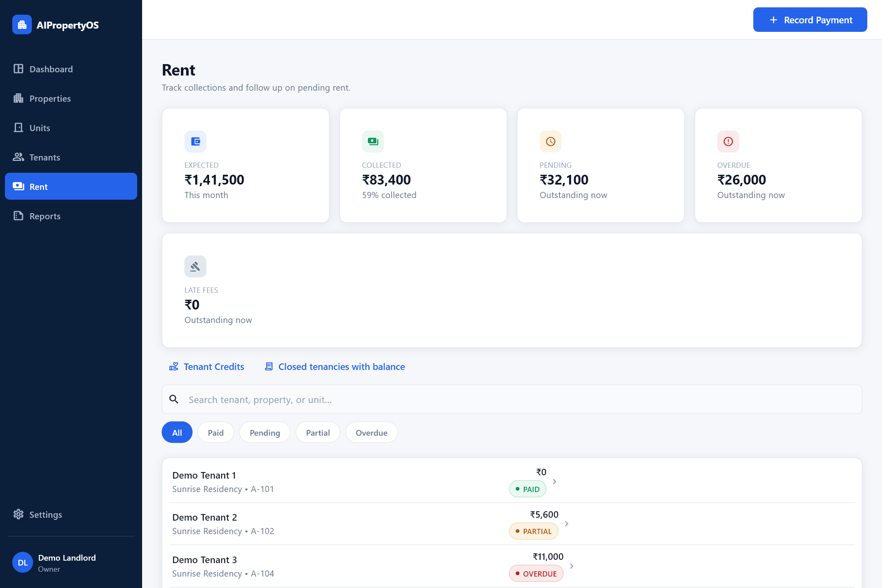
Task: Click the Demo Landlord profile name
Action: pyautogui.click(x=67, y=558)
